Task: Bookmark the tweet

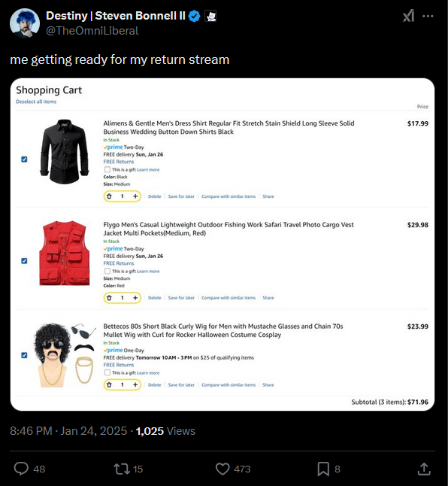Action: tap(323, 469)
